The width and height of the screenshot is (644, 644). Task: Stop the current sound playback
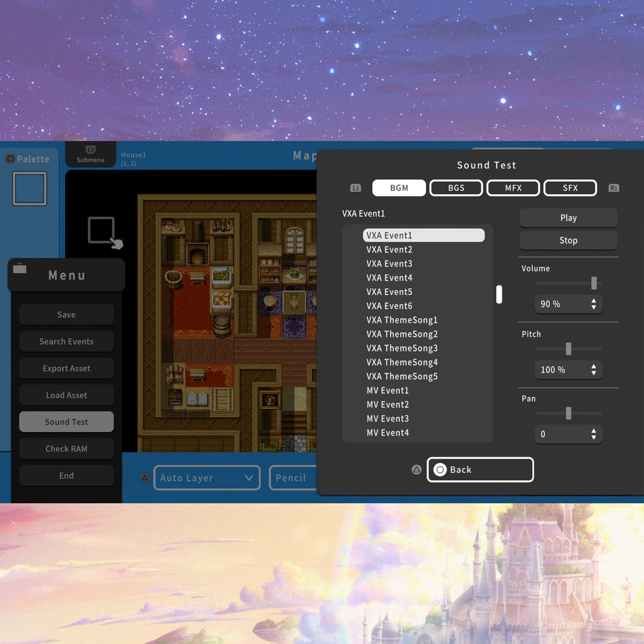(x=568, y=240)
